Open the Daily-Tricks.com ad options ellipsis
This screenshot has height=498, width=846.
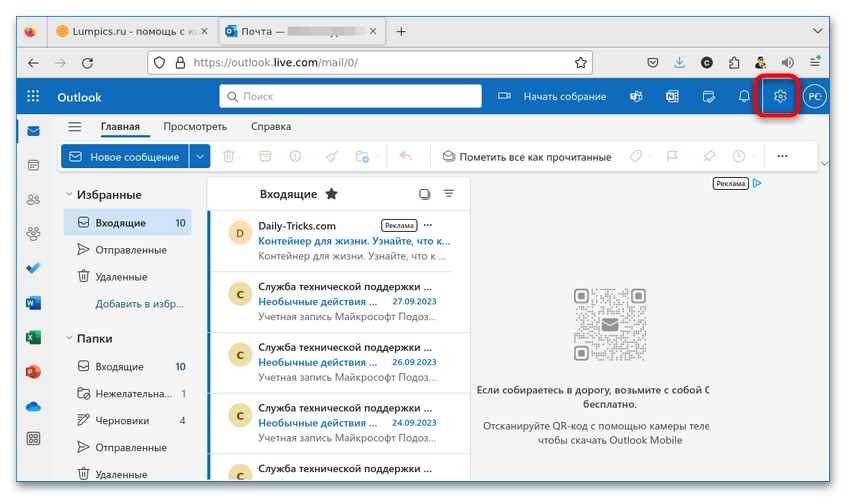[428, 225]
